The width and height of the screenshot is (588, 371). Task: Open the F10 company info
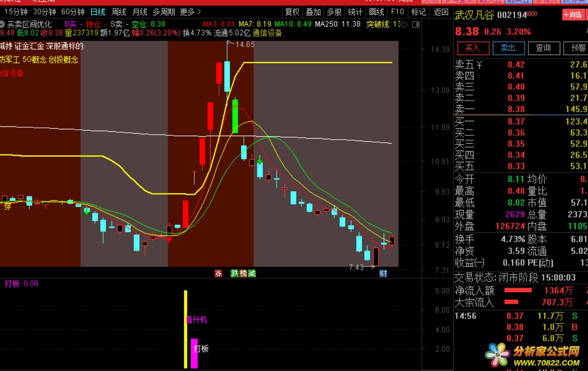click(x=397, y=12)
